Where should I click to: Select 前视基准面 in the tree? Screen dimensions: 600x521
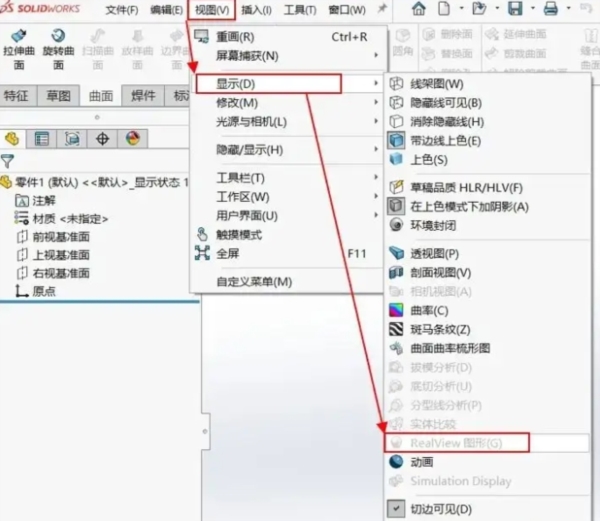click(x=53, y=237)
